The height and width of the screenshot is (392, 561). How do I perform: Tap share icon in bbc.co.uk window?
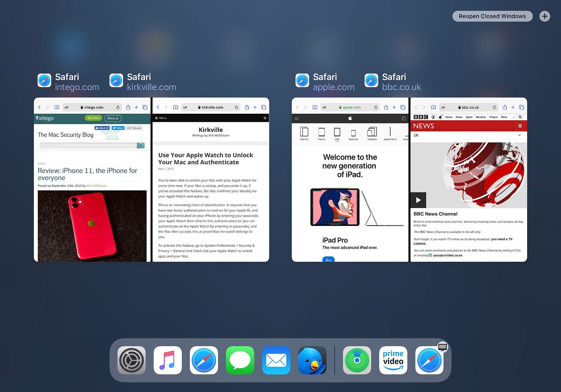pyautogui.click(x=504, y=107)
